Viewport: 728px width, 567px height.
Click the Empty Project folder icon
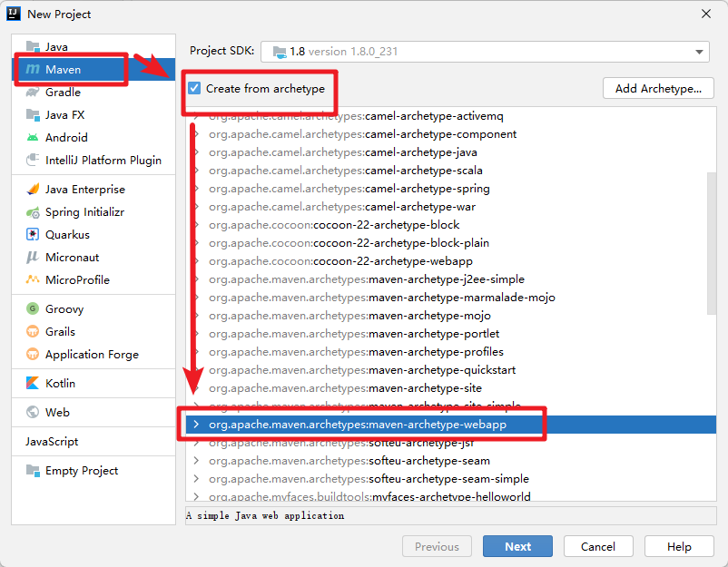pyautogui.click(x=33, y=471)
